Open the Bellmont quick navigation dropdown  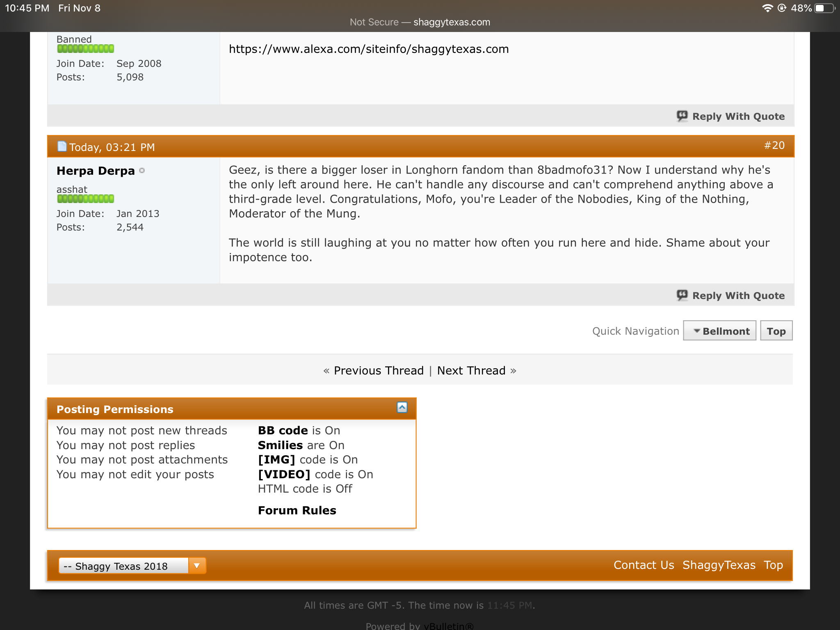(x=720, y=331)
